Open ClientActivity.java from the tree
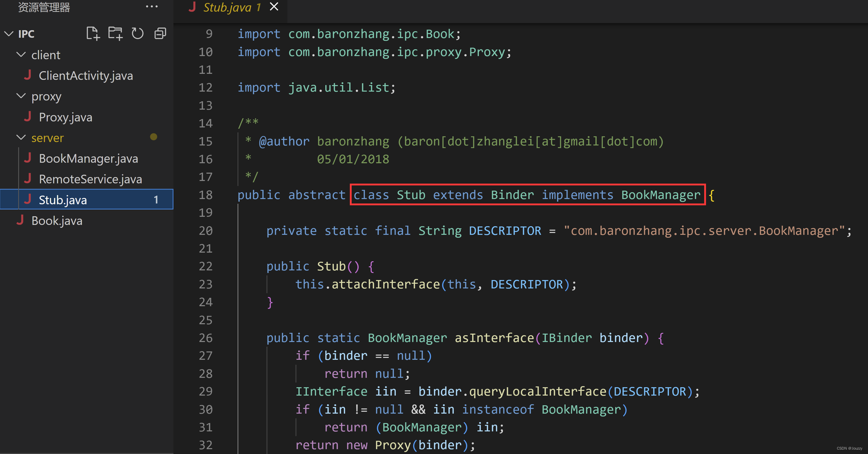 pos(86,75)
